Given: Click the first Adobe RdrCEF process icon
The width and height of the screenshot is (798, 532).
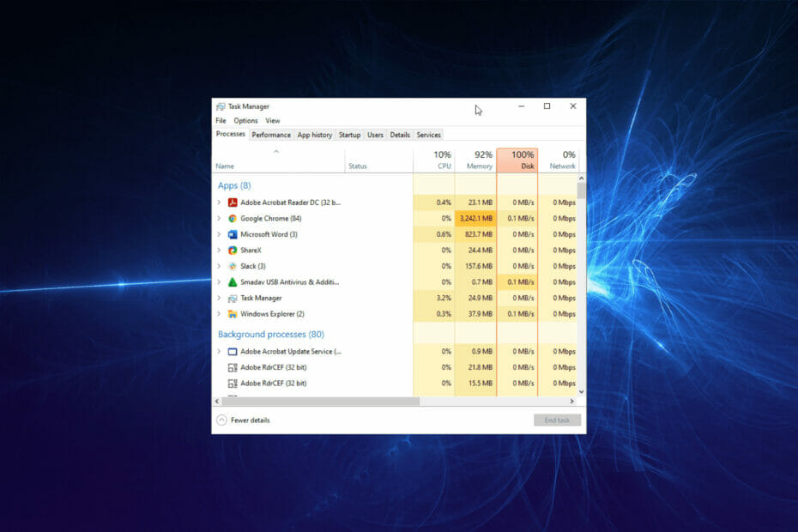Looking at the screenshot, I should pos(233,367).
